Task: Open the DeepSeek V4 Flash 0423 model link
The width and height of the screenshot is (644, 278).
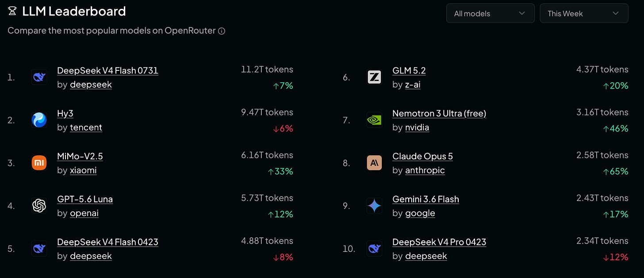Action: [x=107, y=242]
